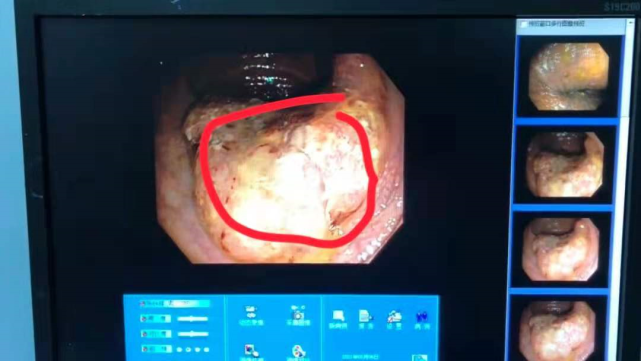Click the second slider's label box
This screenshot has width=641, height=361.
tap(156, 334)
